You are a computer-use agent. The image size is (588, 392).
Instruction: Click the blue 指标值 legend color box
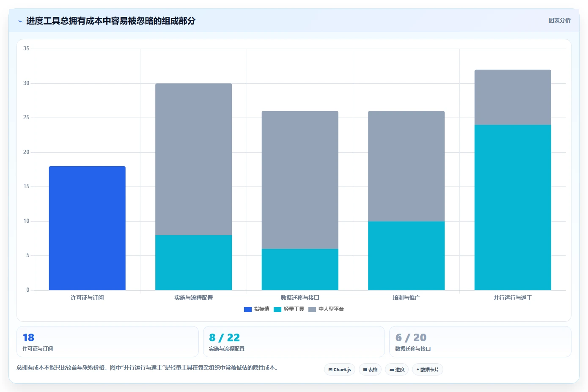point(248,310)
